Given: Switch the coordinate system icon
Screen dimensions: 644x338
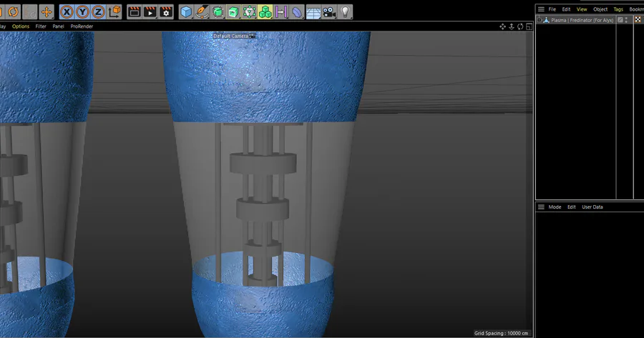Looking at the screenshot, I should pyautogui.click(x=114, y=12).
